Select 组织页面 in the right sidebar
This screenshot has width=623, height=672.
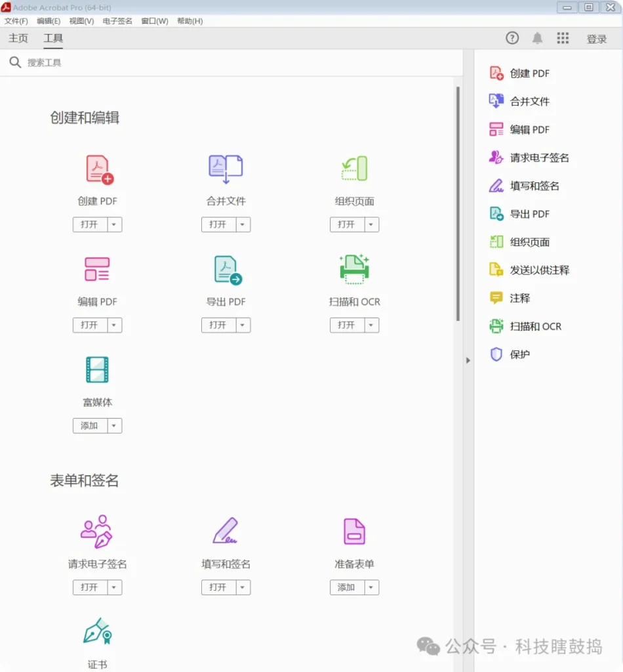(x=519, y=242)
